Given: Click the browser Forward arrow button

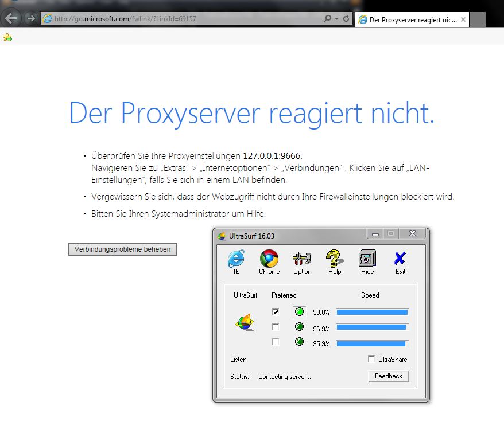Looking at the screenshot, I should [30, 18].
